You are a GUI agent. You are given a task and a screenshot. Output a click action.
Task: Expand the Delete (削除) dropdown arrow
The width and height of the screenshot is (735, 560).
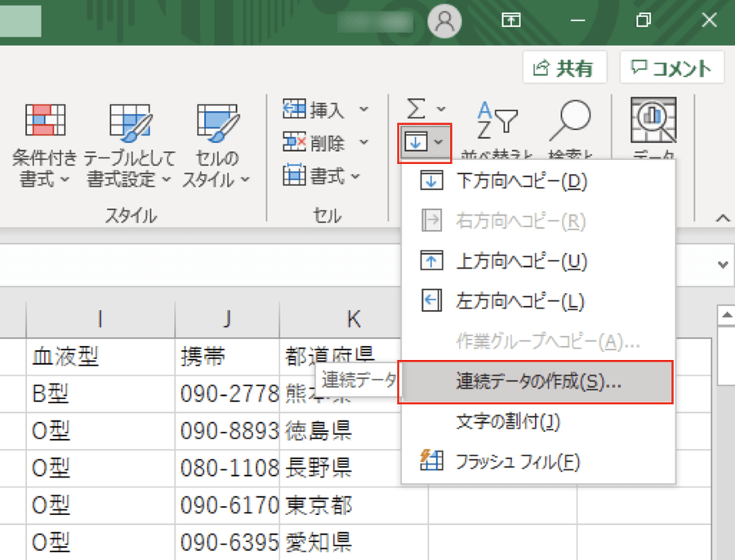pyautogui.click(x=364, y=142)
